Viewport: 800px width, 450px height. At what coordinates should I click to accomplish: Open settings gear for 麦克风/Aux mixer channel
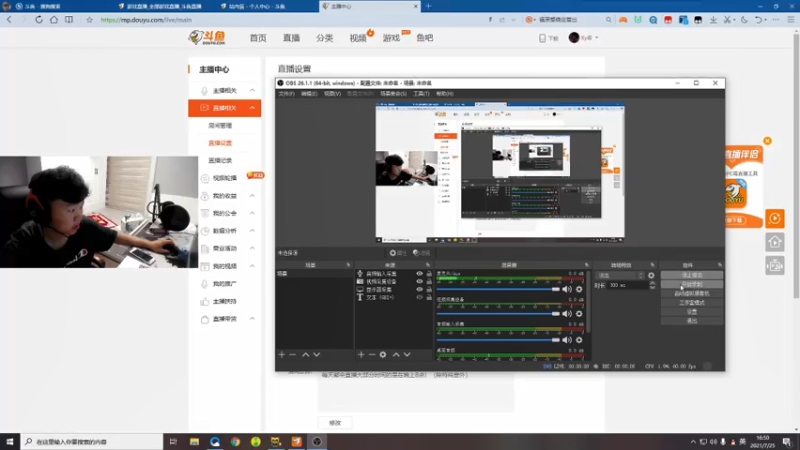point(579,289)
